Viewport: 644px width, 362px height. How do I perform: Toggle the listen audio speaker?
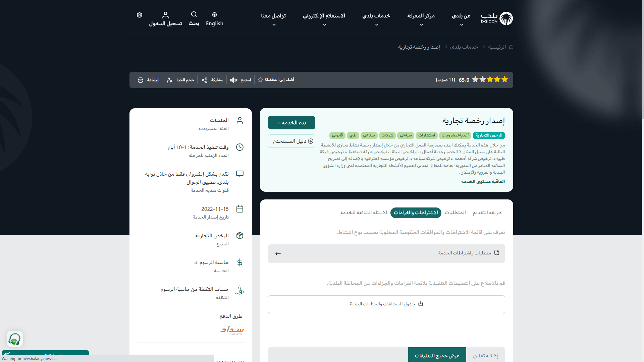[233, 80]
